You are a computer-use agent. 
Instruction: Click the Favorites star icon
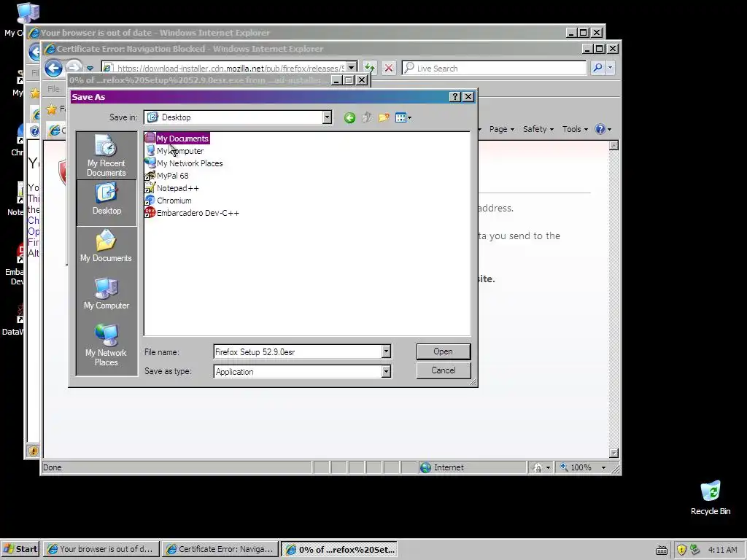52,109
